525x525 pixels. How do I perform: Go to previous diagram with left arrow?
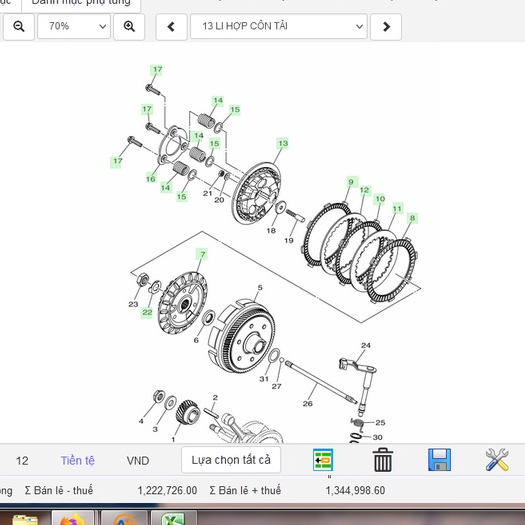tap(171, 27)
